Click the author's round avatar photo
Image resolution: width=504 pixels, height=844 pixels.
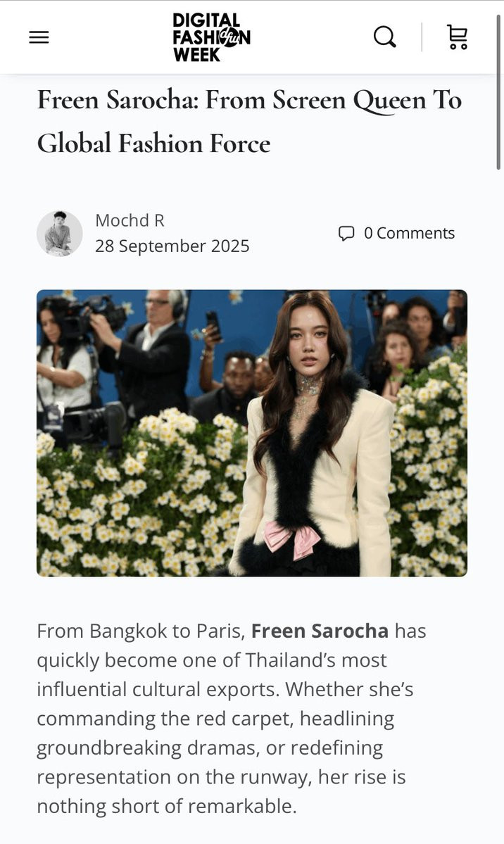click(59, 233)
